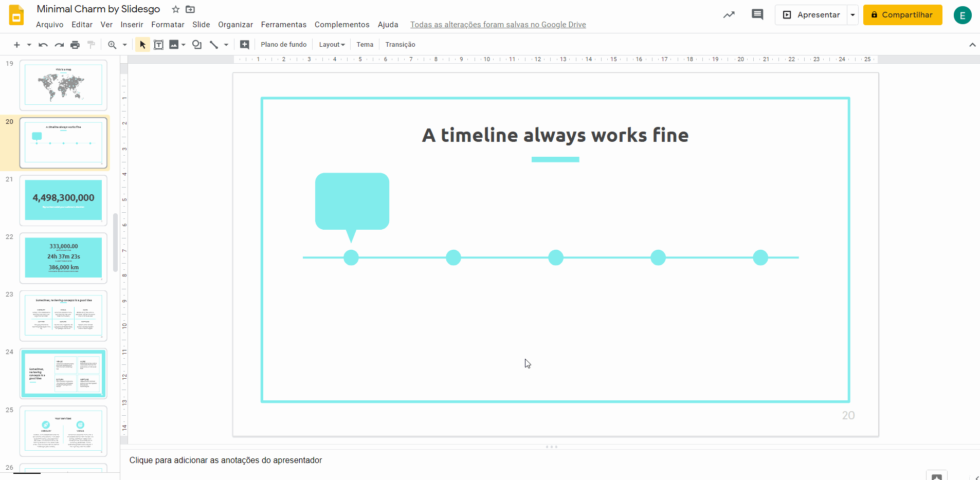This screenshot has height=480, width=980.
Task: Select the Paint format tool
Action: (91, 45)
